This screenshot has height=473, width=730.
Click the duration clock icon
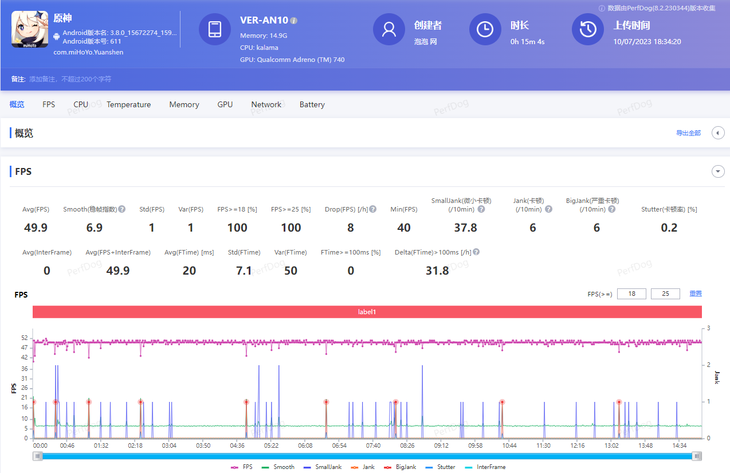point(485,30)
